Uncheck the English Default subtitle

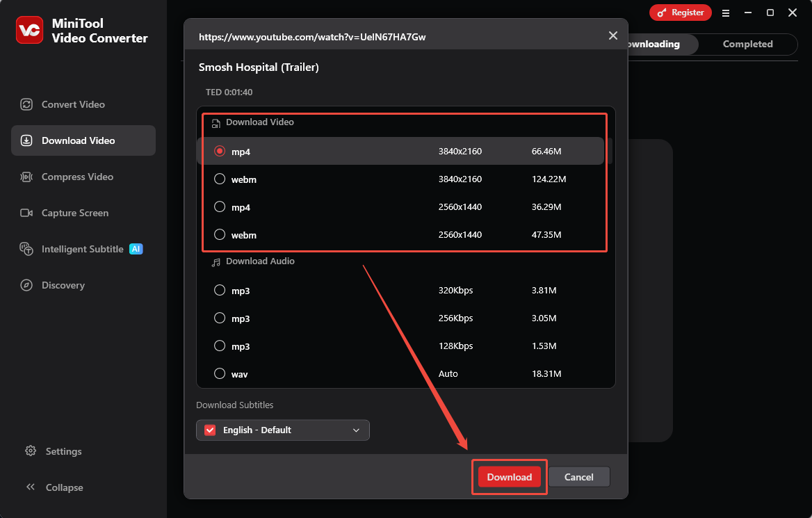pyautogui.click(x=209, y=430)
